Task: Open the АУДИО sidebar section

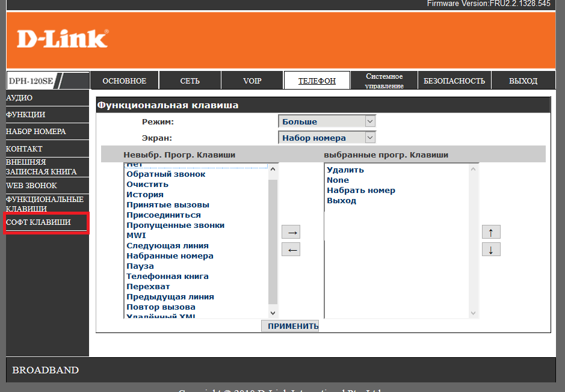Action: pyautogui.click(x=19, y=98)
